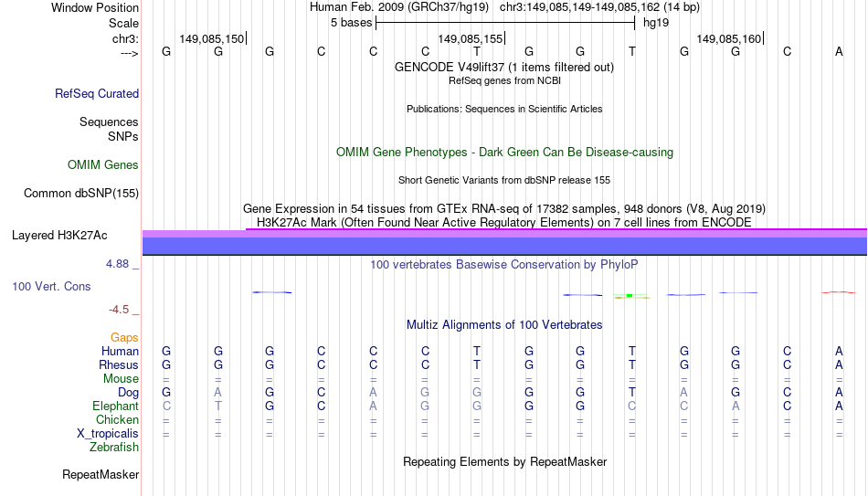Click the 4.88 PhyloP upper axis value
The image size is (868, 496).
coord(117,264)
